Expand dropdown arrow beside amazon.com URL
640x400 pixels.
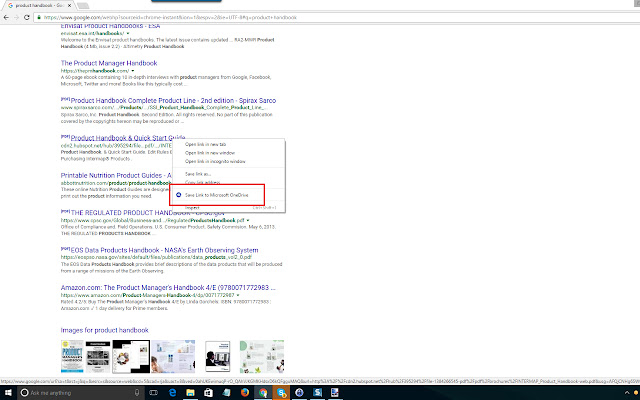pos(238,295)
